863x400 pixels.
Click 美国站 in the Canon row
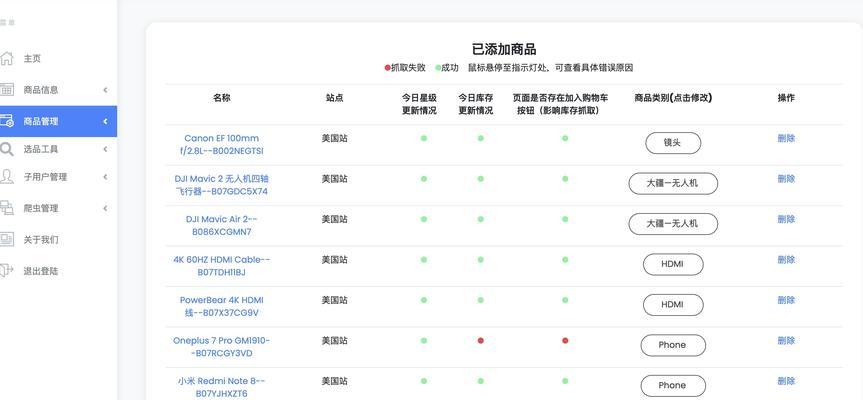(x=335, y=138)
